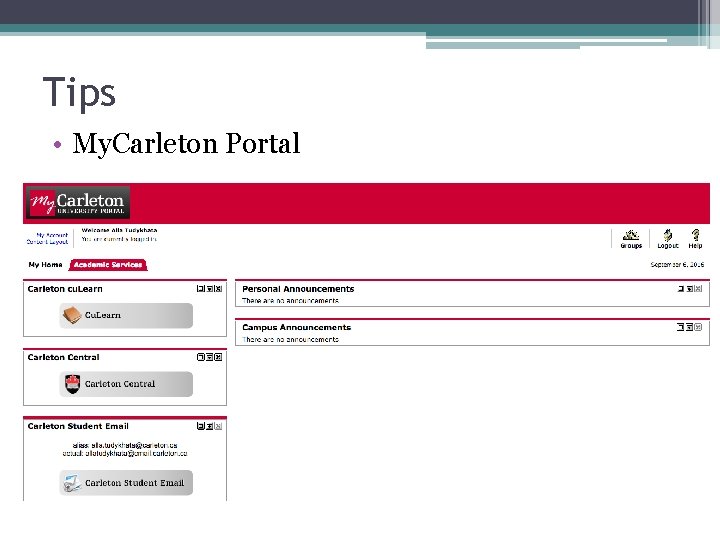Detach the Campus Announcements portlet

(681, 327)
